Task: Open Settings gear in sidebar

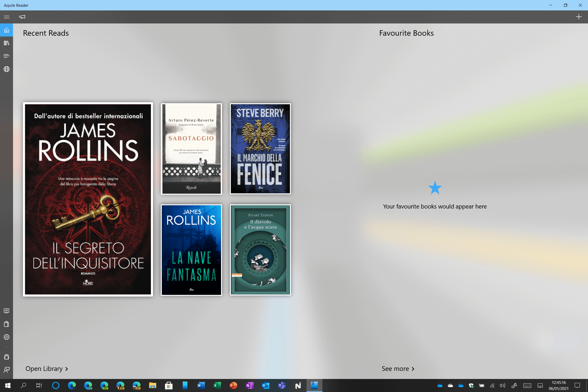Action: click(7, 337)
